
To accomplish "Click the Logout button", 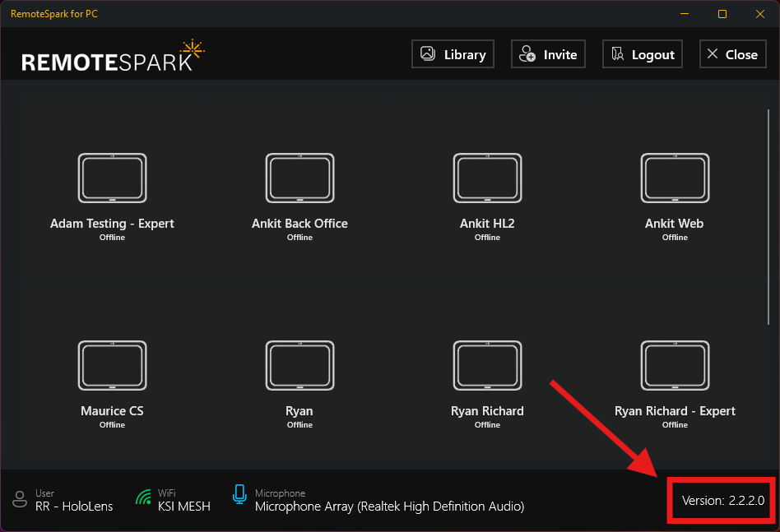I will click(643, 53).
